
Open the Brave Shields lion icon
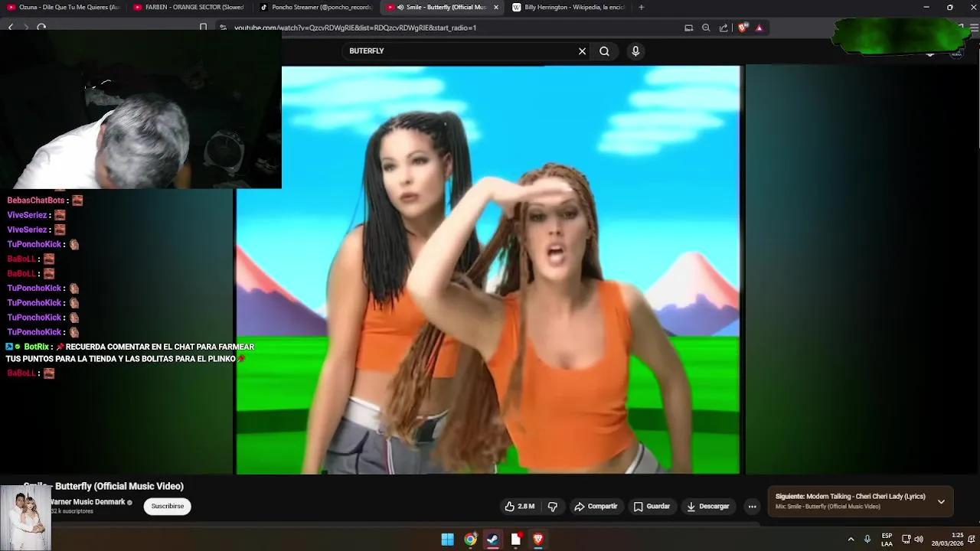[x=743, y=28]
